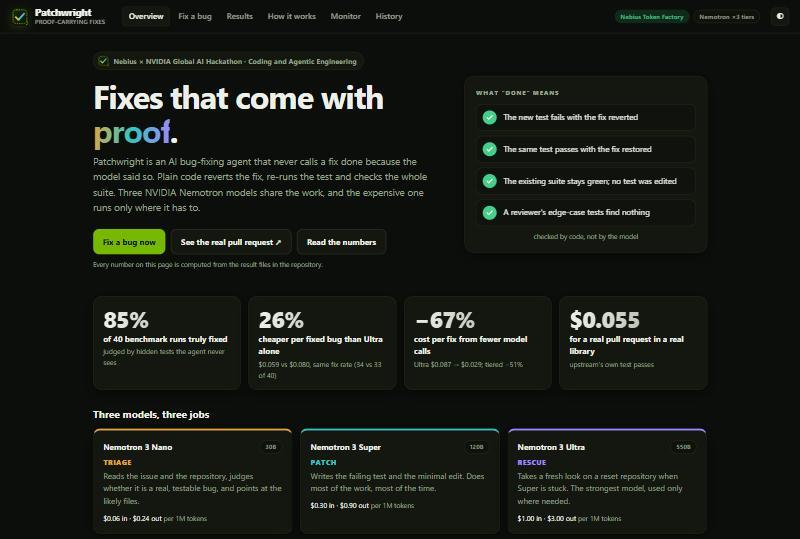
Task: Click the '$1.00 in · $3.00 out' pricing text
Action: click(546, 519)
